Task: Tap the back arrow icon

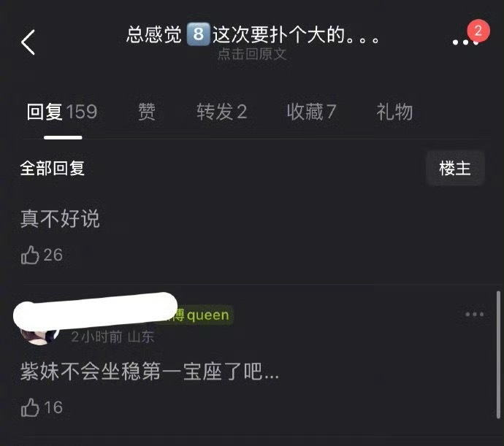Action: 28,42
